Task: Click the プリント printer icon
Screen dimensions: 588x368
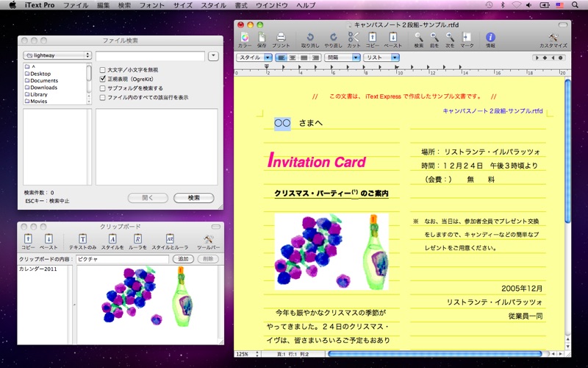Action: pos(281,38)
